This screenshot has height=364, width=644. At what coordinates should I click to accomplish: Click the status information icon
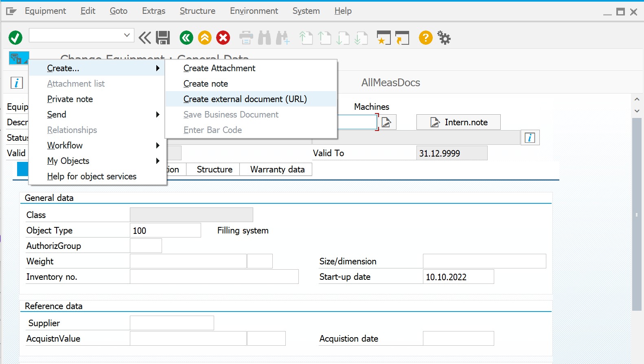pyautogui.click(x=530, y=138)
